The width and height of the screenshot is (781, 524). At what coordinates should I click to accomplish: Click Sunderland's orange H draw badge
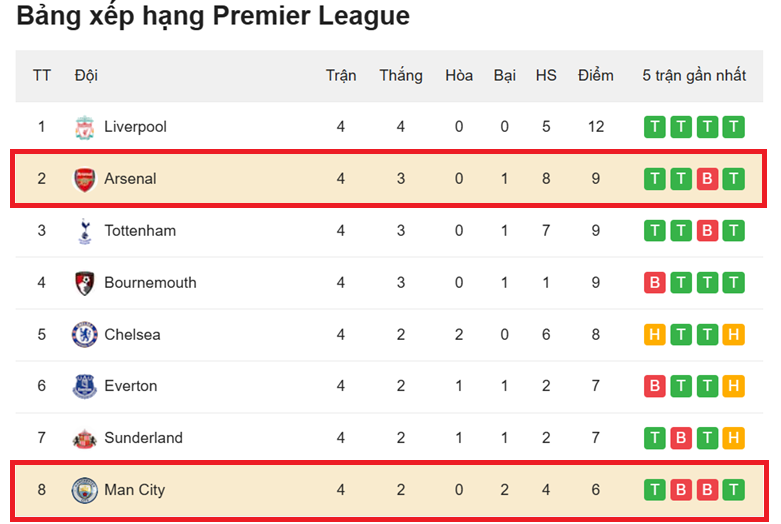pos(733,438)
